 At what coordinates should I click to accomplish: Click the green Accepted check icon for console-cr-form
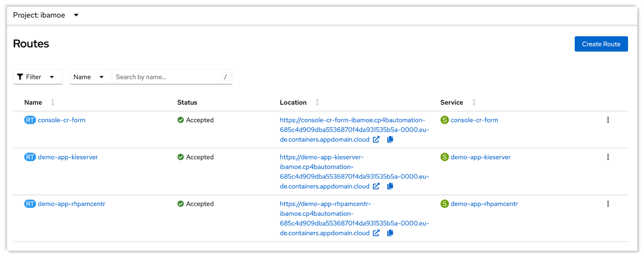(x=181, y=120)
